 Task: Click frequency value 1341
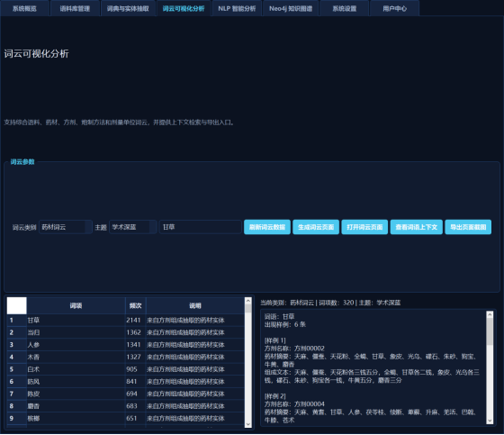(135, 345)
